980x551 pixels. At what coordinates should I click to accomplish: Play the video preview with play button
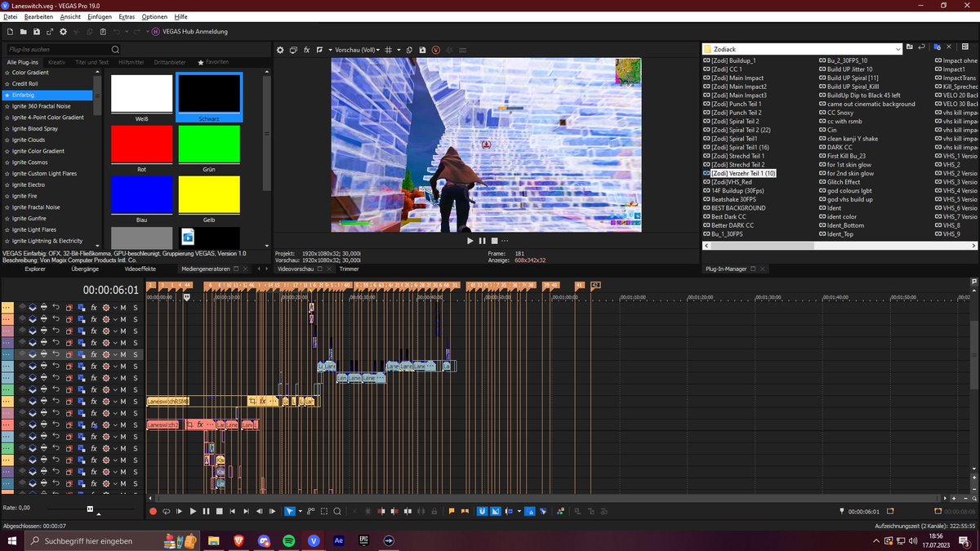tap(470, 240)
